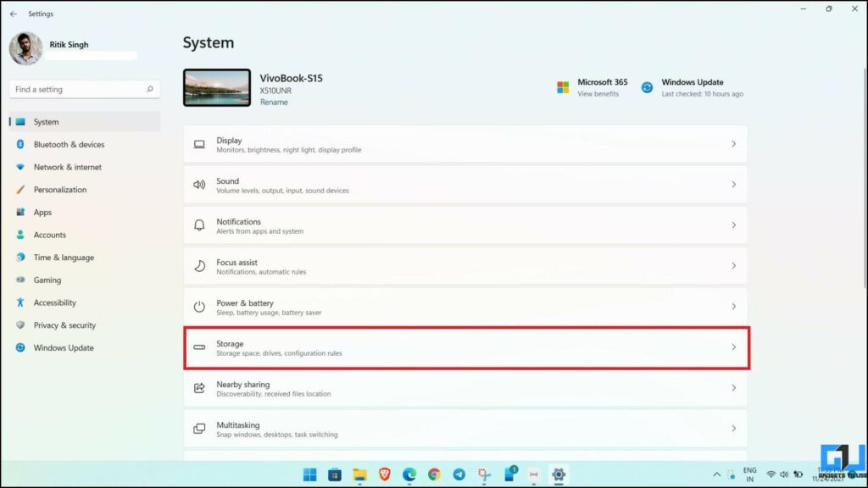Switch to Privacy & security settings
Image resolution: width=868 pixels, height=488 pixels.
(x=19, y=324)
